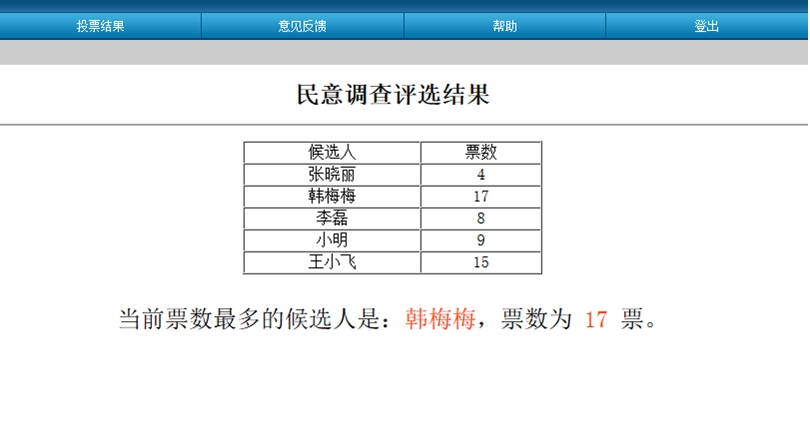Select candidate name 小明
Screen dimensions: 810x445
pos(332,240)
